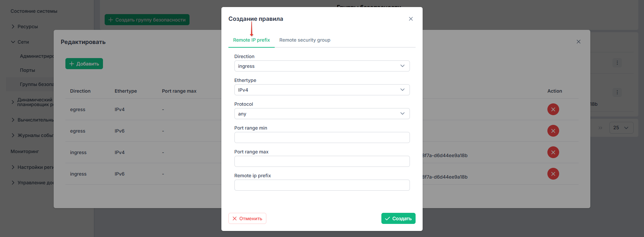Delete the egress IPv4 rule
This screenshot has height=237, width=644.
tap(553, 109)
